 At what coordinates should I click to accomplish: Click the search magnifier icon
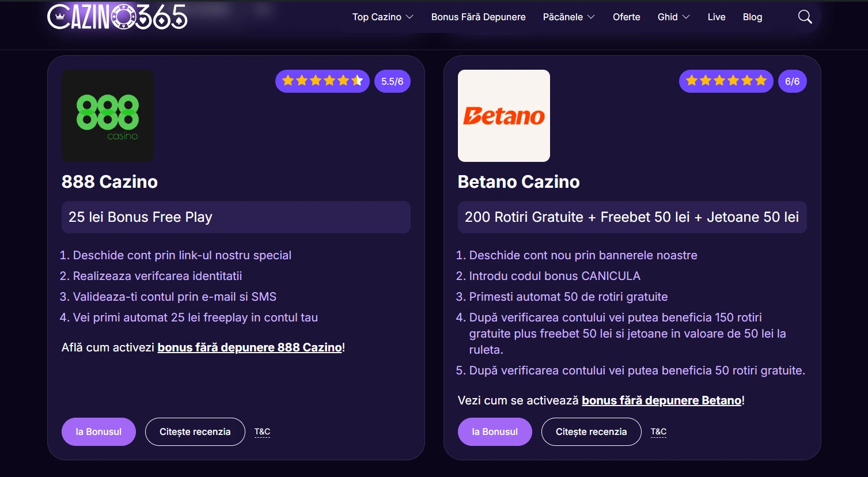coord(805,17)
